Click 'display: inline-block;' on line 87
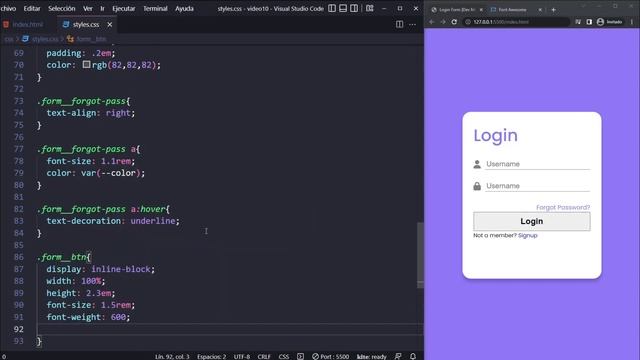640x360 pixels. [x=100, y=269]
